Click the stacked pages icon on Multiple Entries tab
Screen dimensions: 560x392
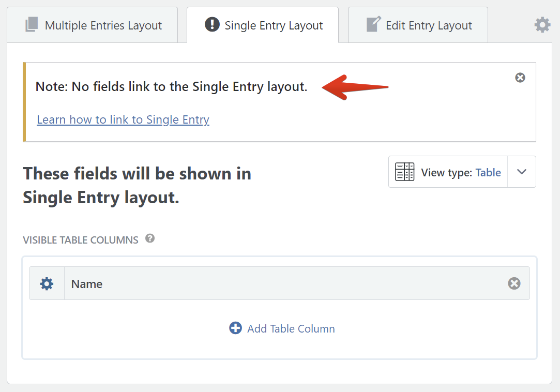click(32, 25)
